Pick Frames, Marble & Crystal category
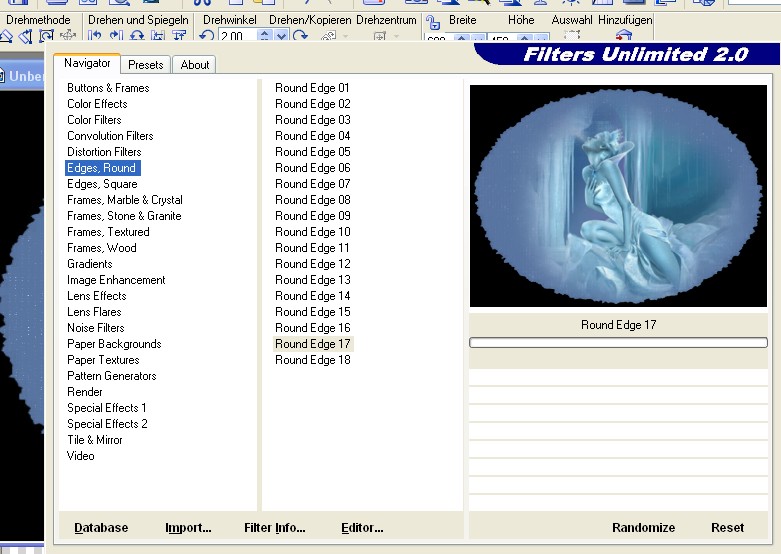 pos(125,200)
